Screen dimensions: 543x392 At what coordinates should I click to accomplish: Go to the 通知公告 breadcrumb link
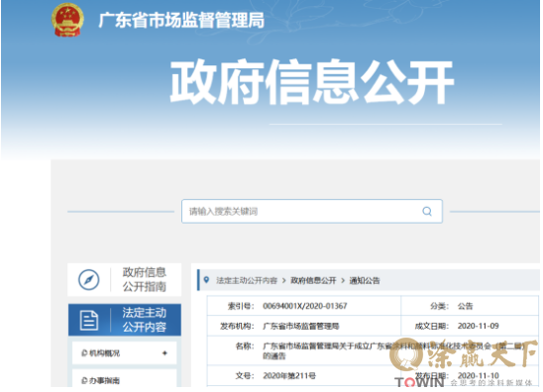click(365, 280)
